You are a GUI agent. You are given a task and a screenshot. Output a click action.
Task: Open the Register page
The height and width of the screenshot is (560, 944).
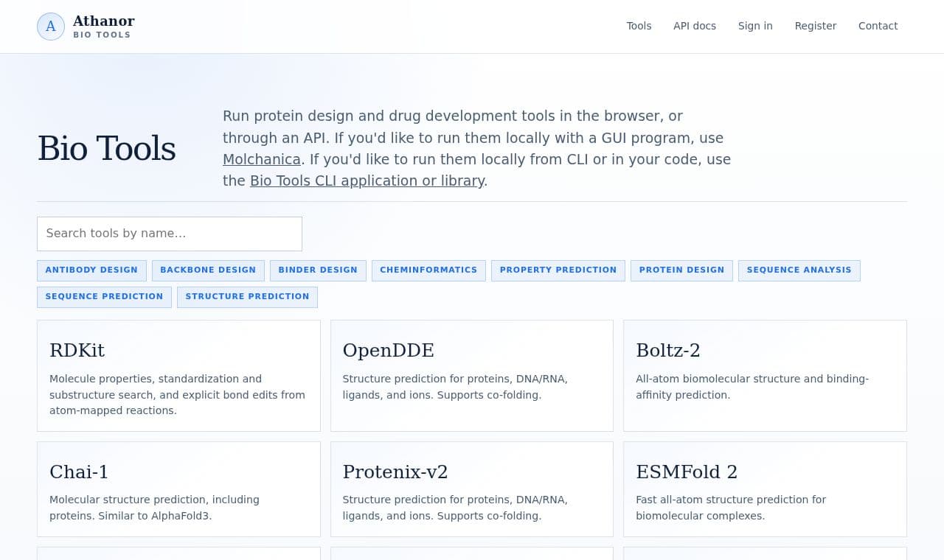click(x=816, y=26)
